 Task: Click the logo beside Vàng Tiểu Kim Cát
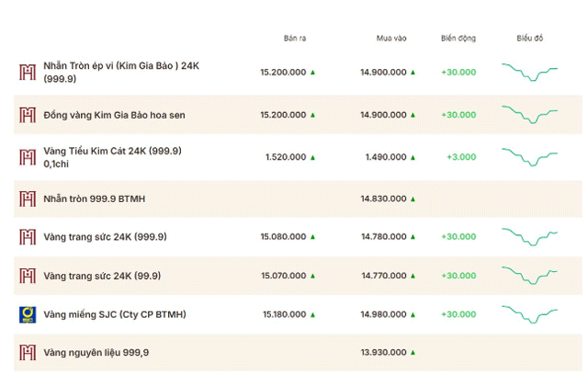pyautogui.click(x=28, y=157)
